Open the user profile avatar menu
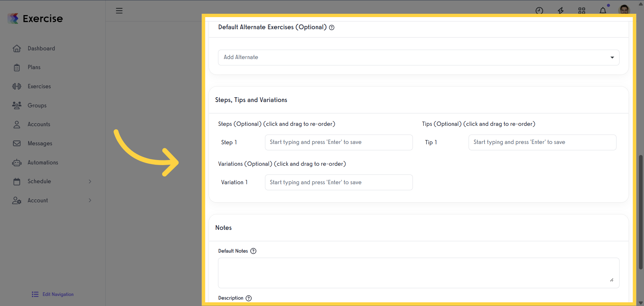Screen dimensions: 644x306 (x=625, y=10)
